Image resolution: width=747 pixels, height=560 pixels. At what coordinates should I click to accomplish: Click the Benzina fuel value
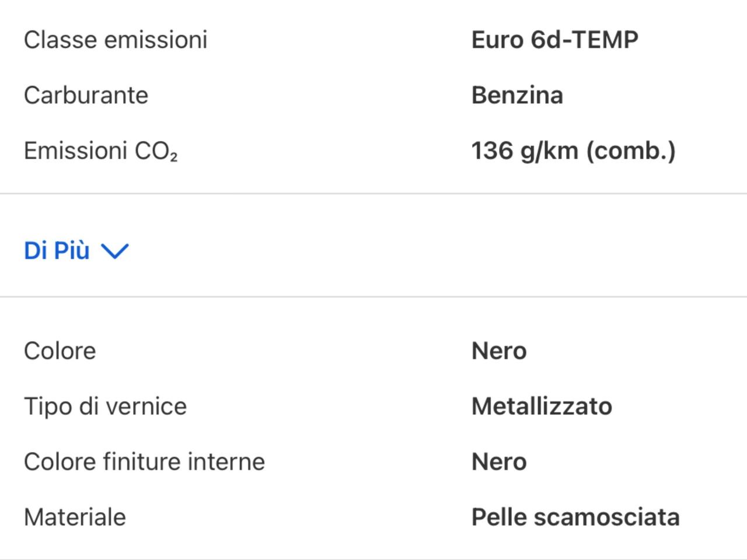point(517,95)
